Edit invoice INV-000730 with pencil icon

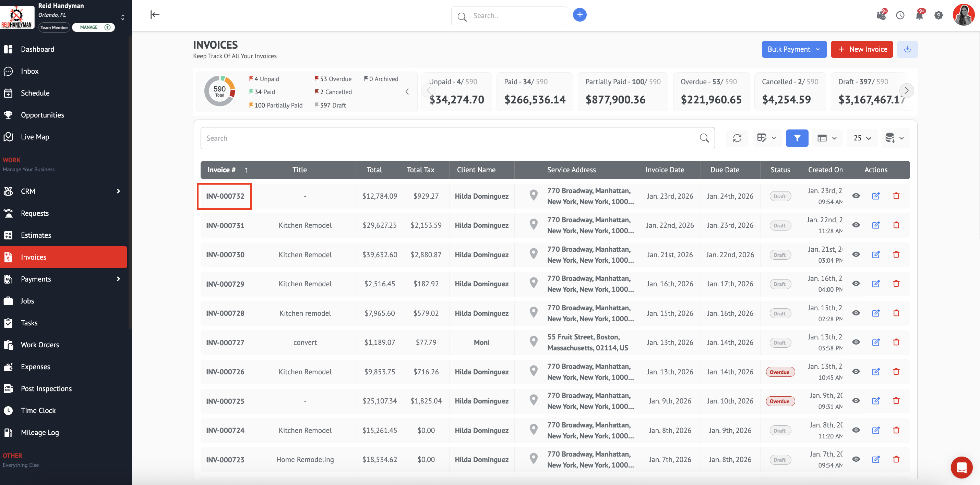(875, 254)
